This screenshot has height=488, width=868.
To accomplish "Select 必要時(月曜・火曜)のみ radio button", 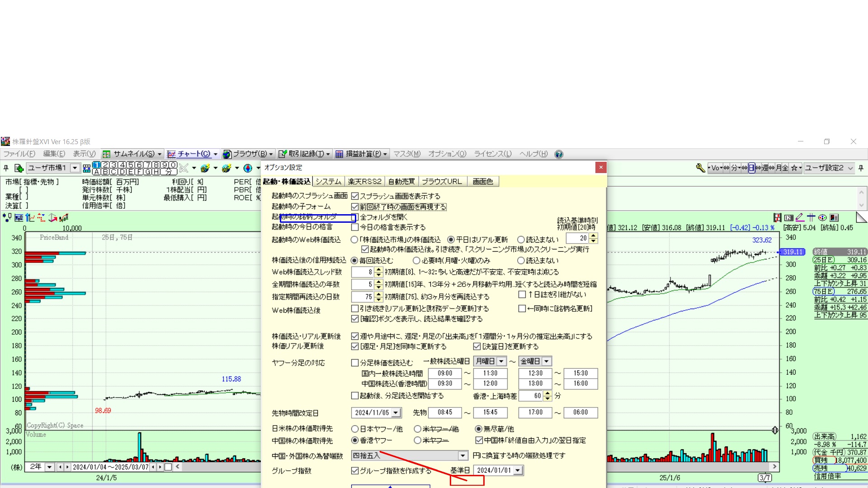I will point(416,261).
